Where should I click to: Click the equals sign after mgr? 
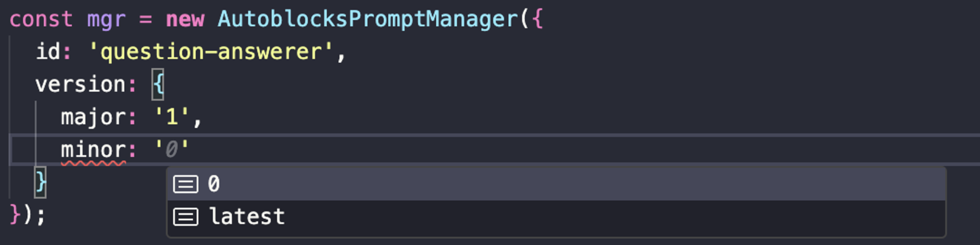pos(146,19)
